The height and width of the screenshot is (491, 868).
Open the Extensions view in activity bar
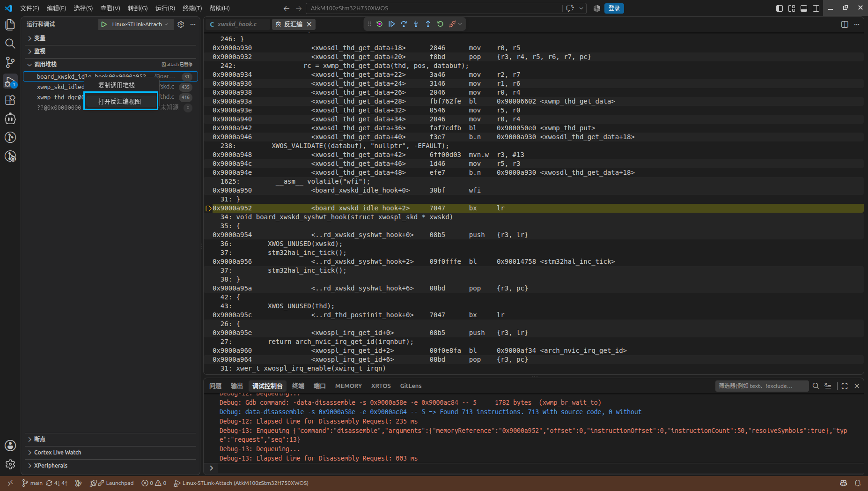[x=10, y=100]
